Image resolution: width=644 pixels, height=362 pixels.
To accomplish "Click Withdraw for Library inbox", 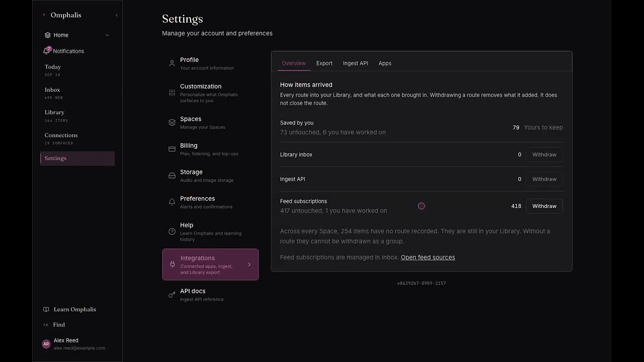I will (544, 155).
